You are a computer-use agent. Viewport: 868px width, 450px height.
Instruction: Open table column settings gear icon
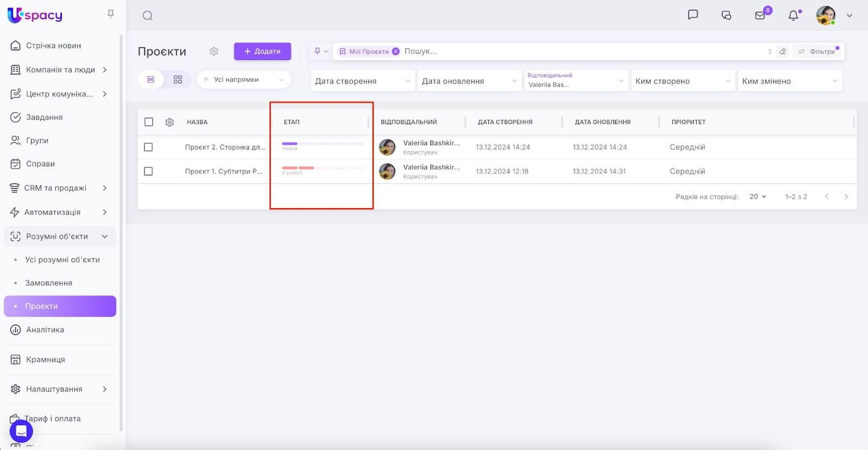(x=170, y=123)
